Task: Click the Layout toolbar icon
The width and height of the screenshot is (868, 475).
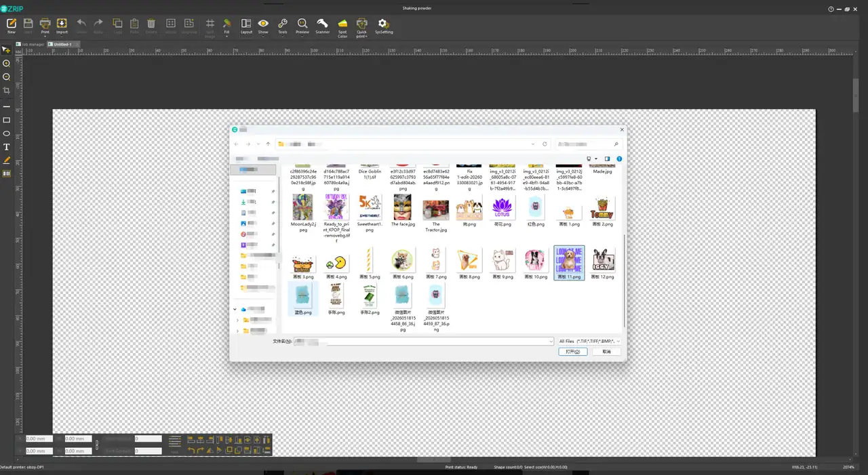Action: [x=246, y=26]
